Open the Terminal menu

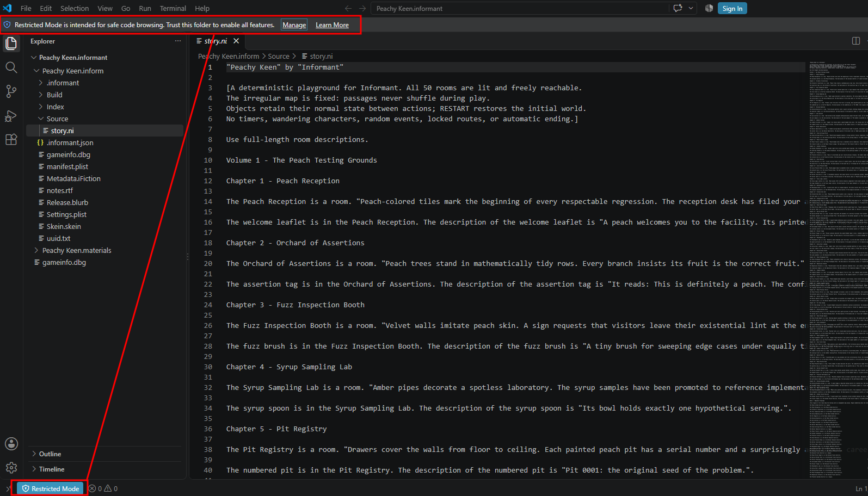coord(173,8)
